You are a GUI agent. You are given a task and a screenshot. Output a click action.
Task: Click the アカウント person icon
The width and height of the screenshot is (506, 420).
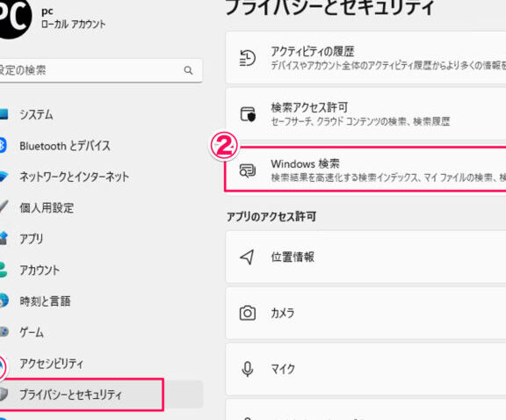(x=4, y=270)
